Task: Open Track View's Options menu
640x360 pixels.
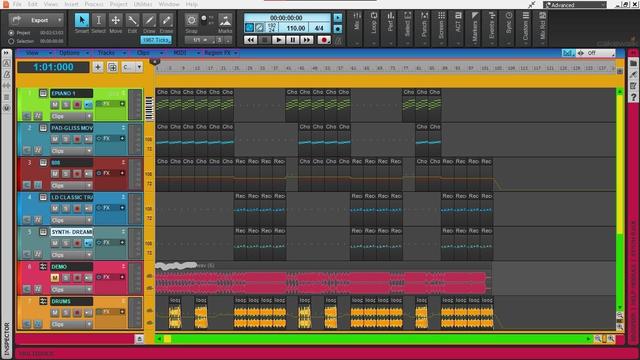Action: [x=73, y=53]
